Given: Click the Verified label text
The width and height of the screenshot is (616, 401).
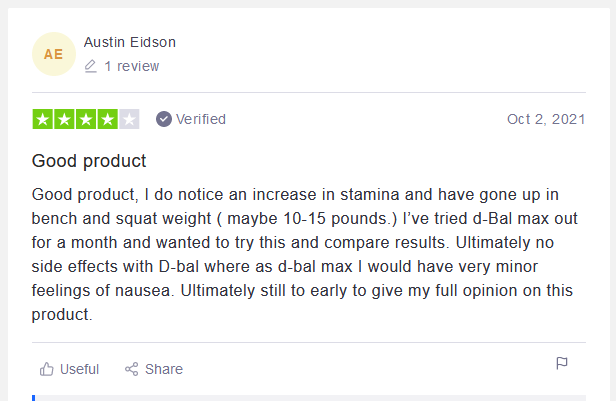Looking at the screenshot, I should [x=201, y=119].
